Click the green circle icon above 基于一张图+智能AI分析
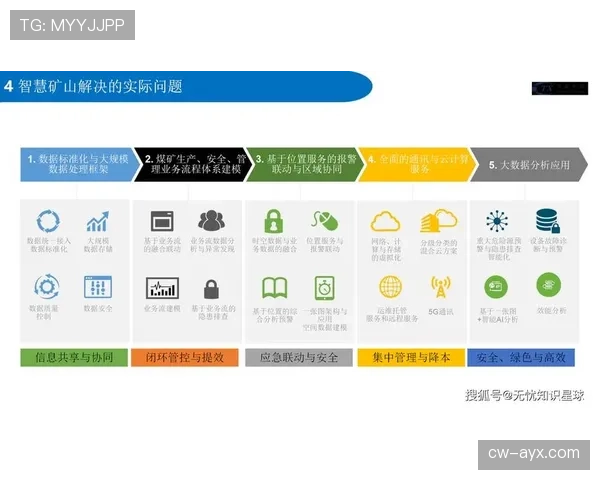This screenshot has width=600, height=480. pyautogui.click(x=496, y=286)
